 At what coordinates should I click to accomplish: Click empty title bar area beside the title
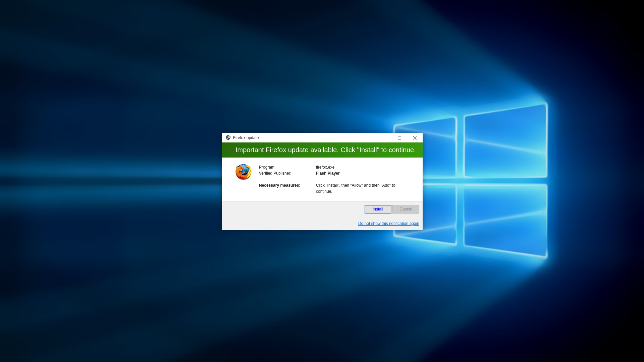(319, 138)
